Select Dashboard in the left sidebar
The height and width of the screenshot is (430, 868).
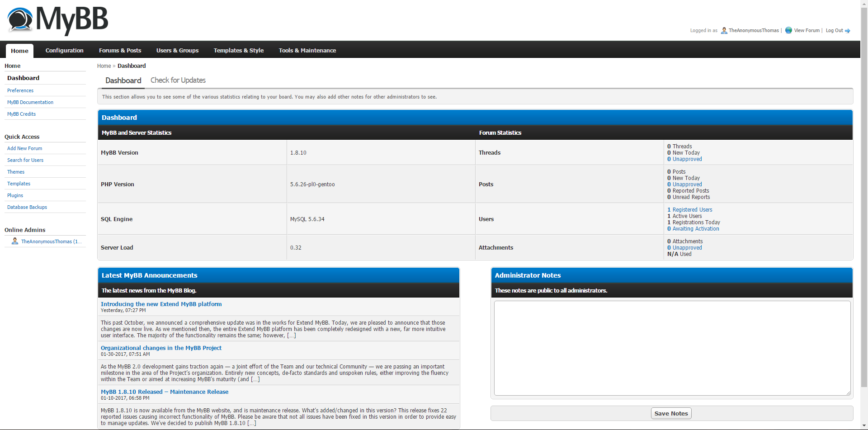tap(24, 78)
